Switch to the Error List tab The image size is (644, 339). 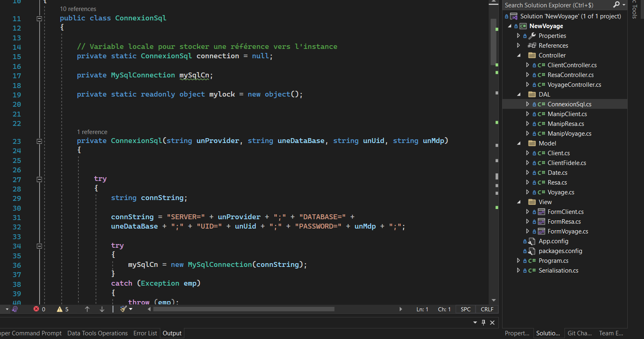coord(145,333)
